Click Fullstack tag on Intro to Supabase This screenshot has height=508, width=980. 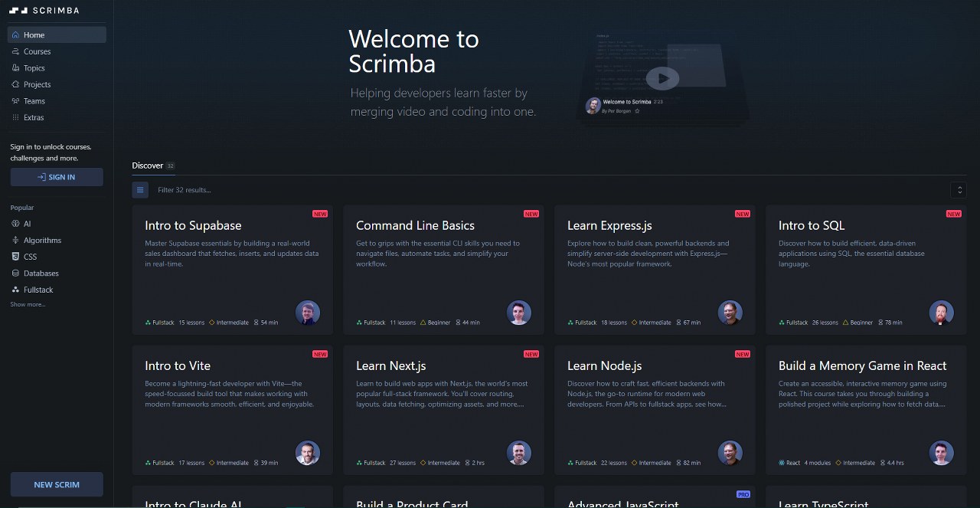[x=160, y=323]
